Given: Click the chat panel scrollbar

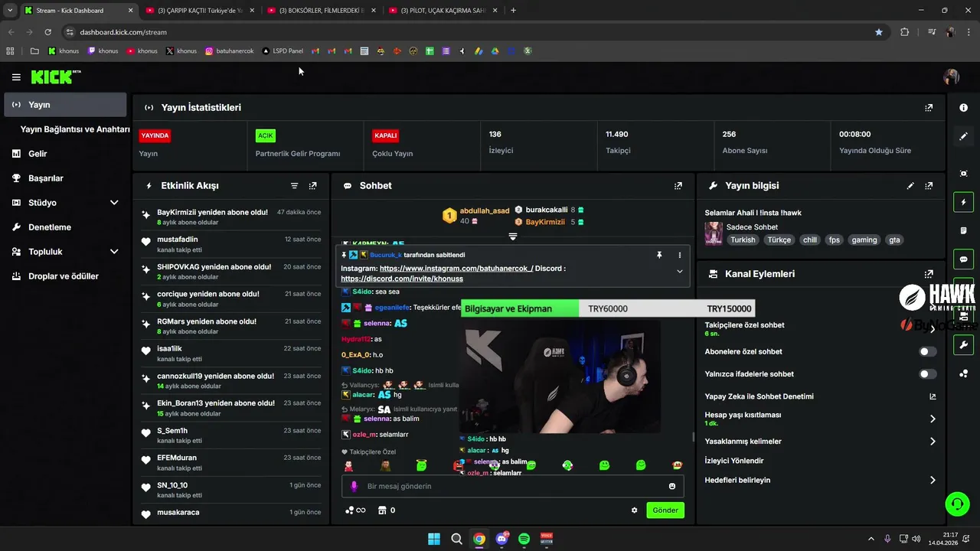Looking at the screenshot, I should pyautogui.click(x=693, y=437).
